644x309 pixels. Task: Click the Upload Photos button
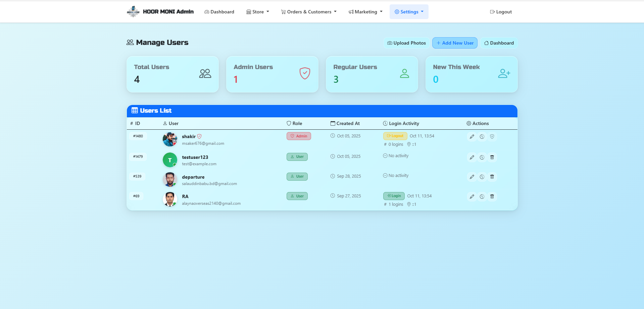pyautogui.click(x=406, y=43)
